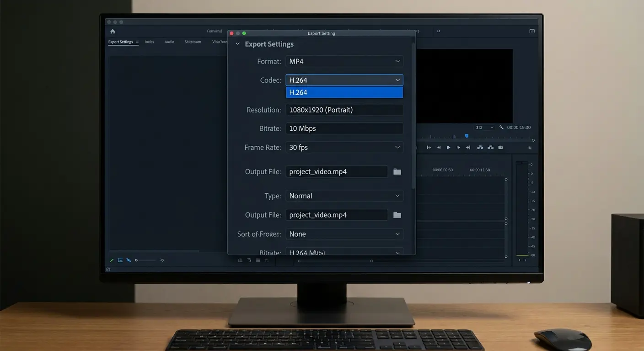
Task: Click the black preview monitor
Action: (x=464, y=86)
